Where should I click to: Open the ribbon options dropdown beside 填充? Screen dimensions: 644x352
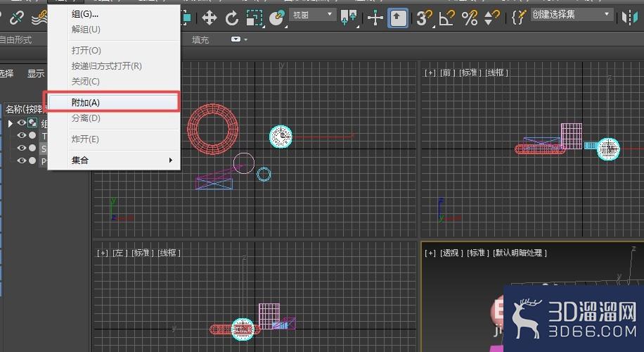click(239, 39)
